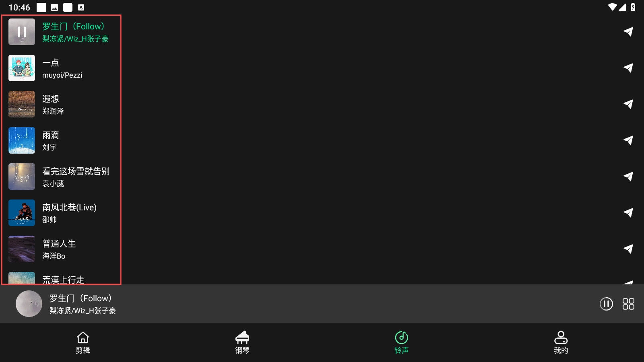The image size is (644, 362).
Task: Tap the send icon for 罗生门 (Follow)
Action: tap(628, 31)
